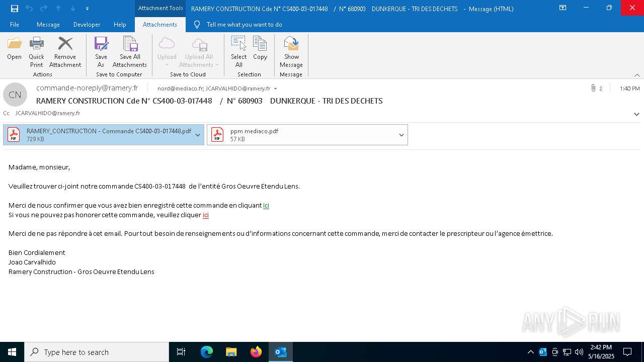This screenshot has height=362, width=644.
Task: Expand the message header details chevron
Action: tap(636, 114)
